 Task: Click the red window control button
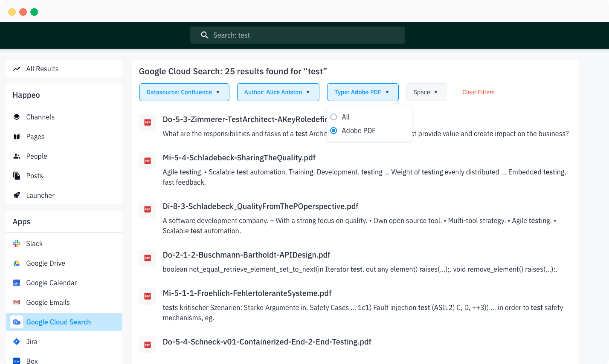click(23, 12)
